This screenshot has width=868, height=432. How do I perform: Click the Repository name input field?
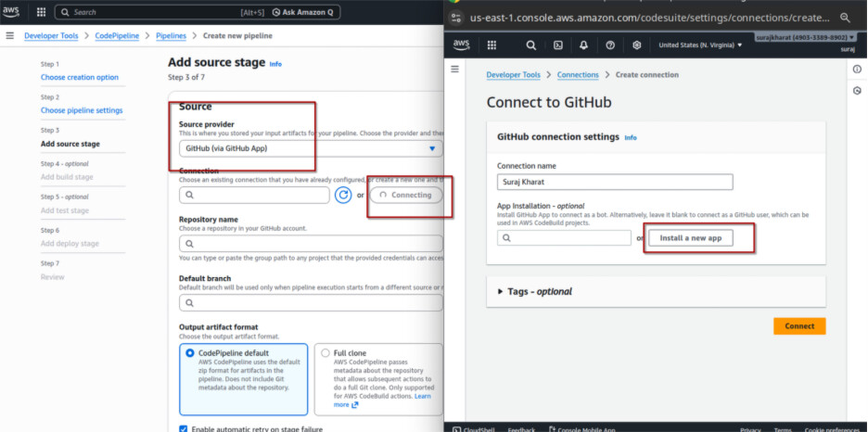(311, 244)
